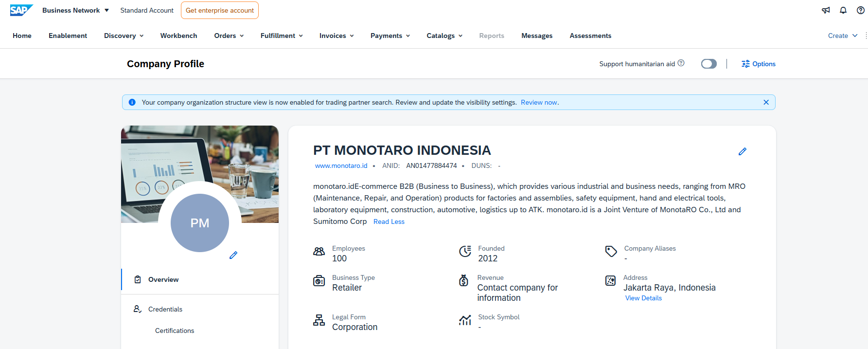868x349 pixels.
Task: Open the Enablement tab
Action: pos(68,36)
